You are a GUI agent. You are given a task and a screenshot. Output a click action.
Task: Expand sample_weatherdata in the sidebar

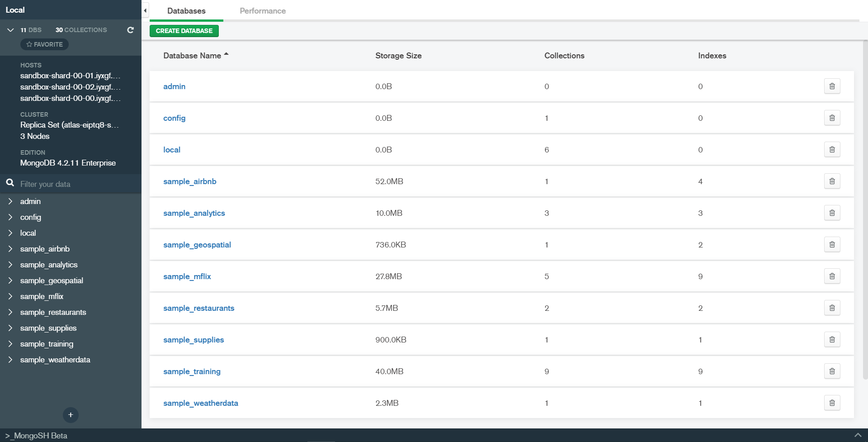10,360
